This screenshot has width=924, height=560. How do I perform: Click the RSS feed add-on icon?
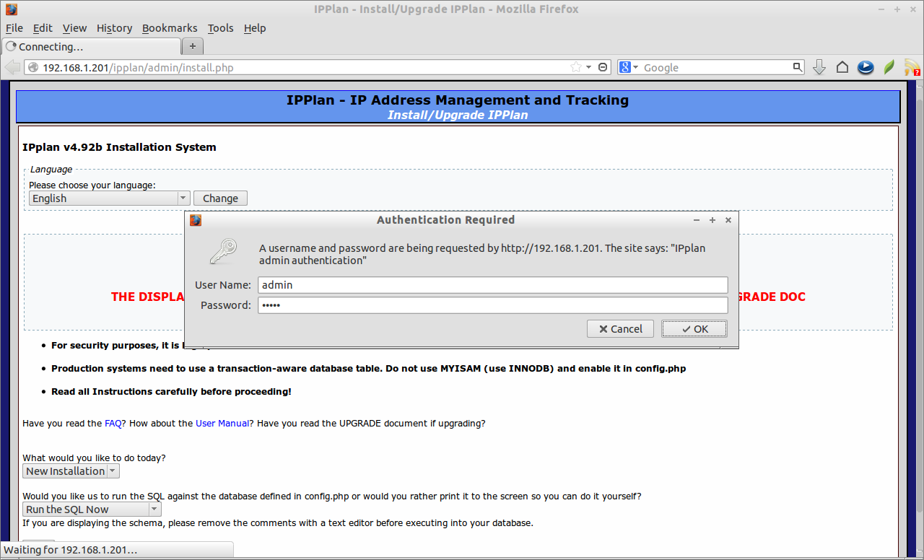[x=912, y=67]
